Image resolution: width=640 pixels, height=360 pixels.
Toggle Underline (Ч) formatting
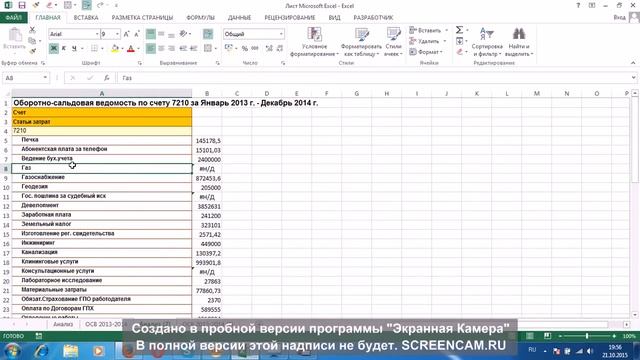click(74, 49)
